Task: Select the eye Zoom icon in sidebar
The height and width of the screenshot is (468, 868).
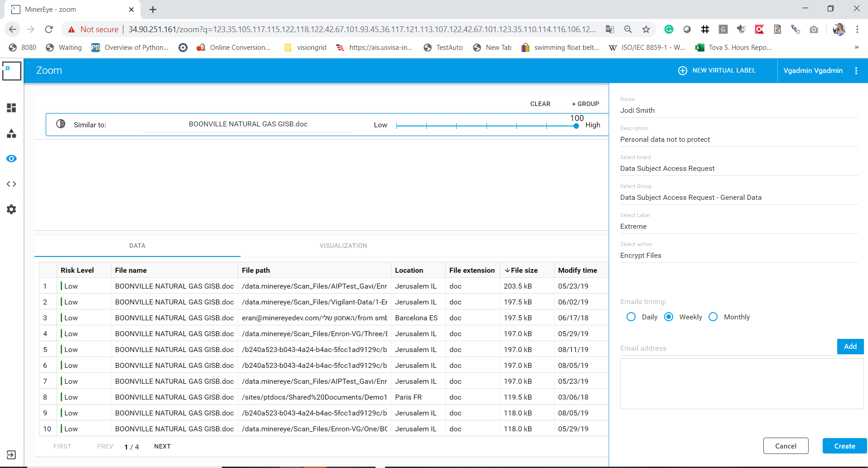Action: tap(11, 159)
